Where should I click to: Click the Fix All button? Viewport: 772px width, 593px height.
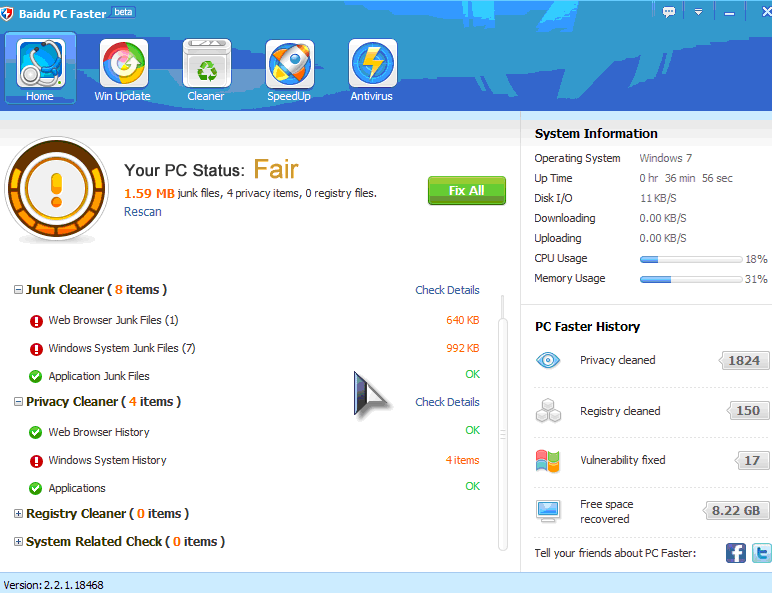[467, 191]
